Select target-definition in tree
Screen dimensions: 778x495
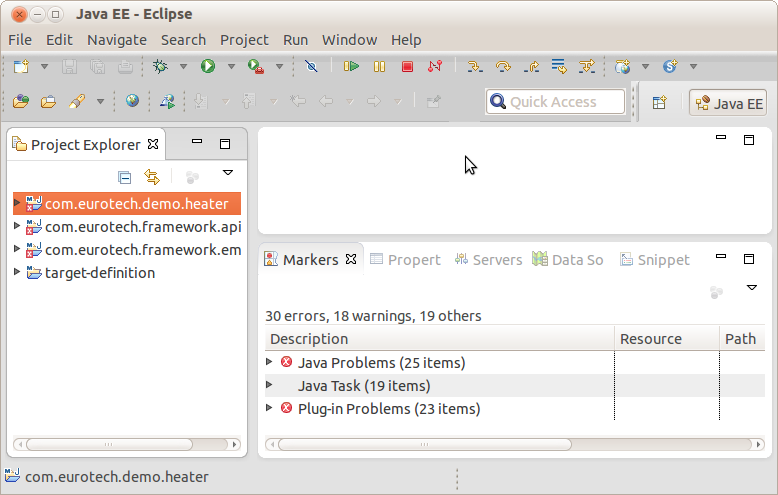coord(100,273)
